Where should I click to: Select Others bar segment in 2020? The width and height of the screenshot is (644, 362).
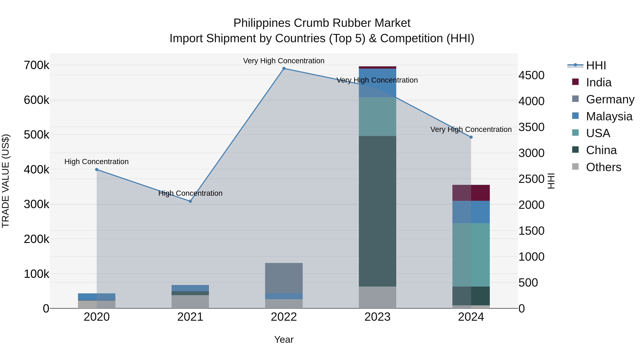coord(97,304)
